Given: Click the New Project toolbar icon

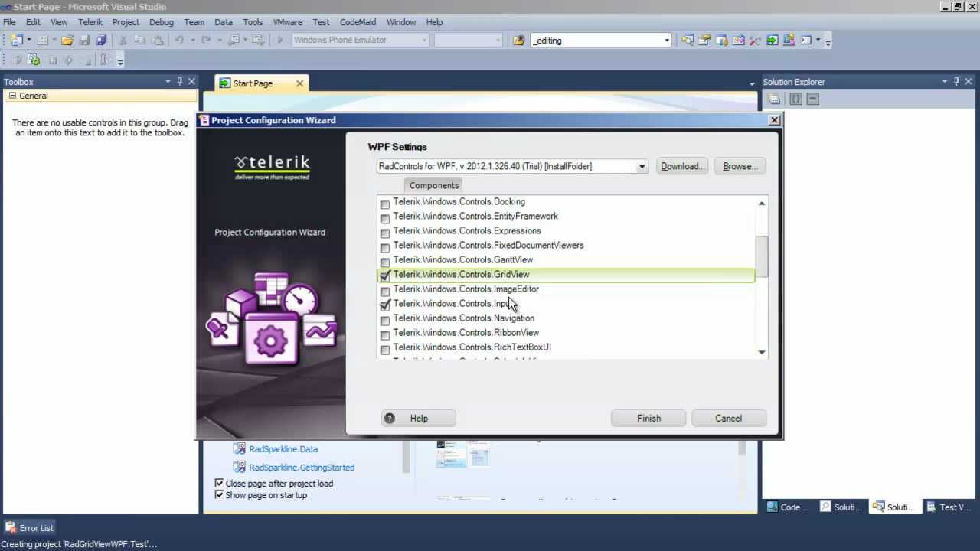Looking at the screenshot, I should tap(16, 40).
